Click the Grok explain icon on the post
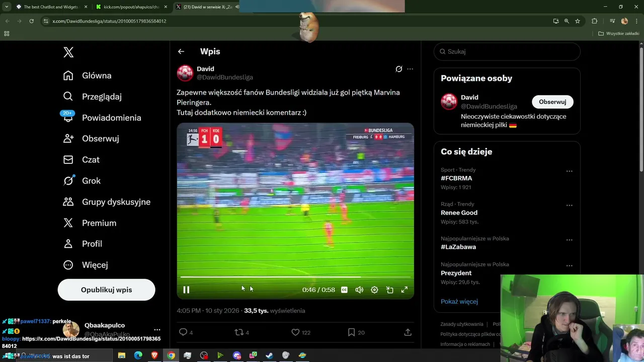The height and width of the screenshot is (362, 644). (398, 69)
